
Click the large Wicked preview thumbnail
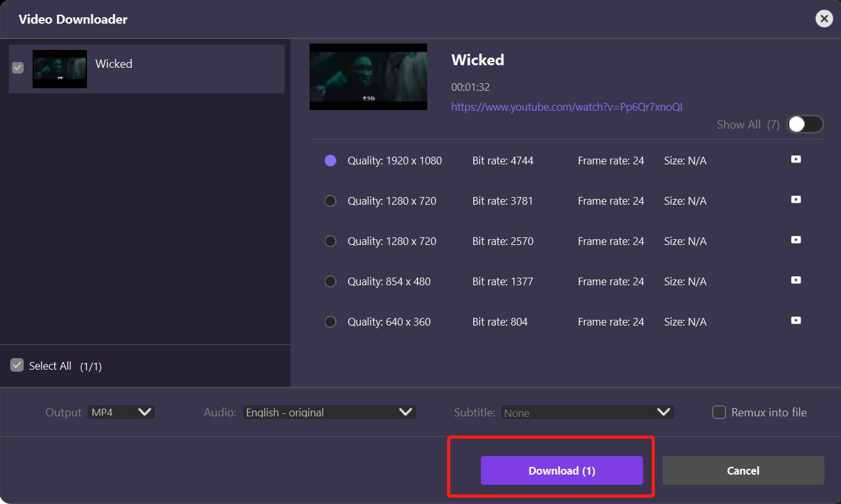(368, 77)
